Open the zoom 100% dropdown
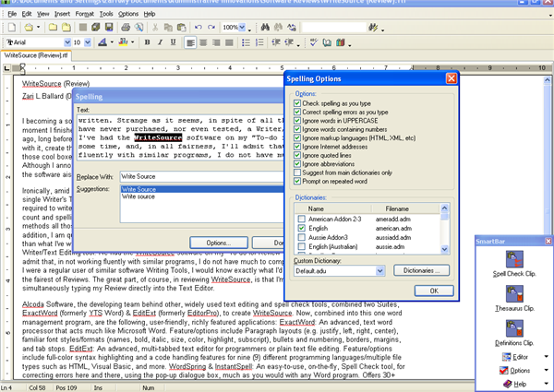This screenshot has height=392, width=554. coord(242,27)
